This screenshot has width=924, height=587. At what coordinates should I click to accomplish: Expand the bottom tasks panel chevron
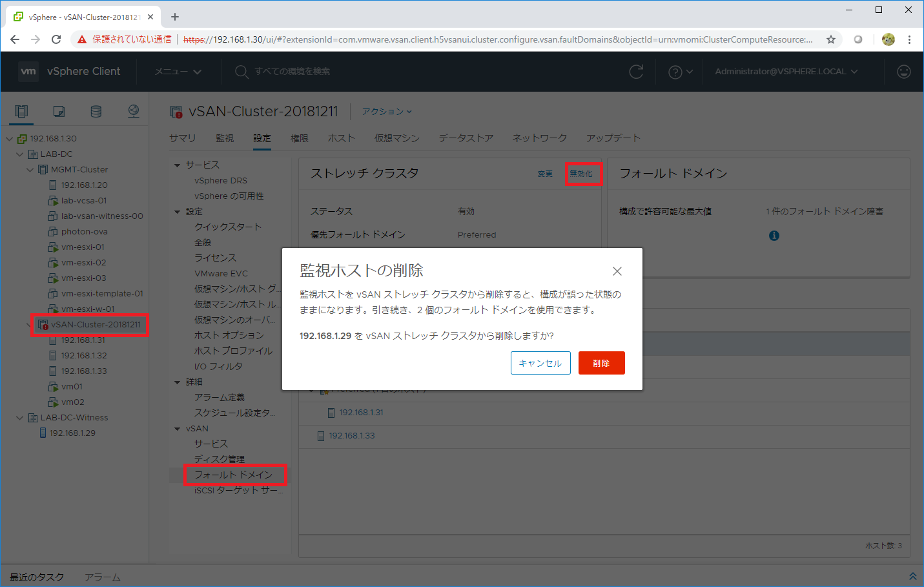(x=912, y=576)
